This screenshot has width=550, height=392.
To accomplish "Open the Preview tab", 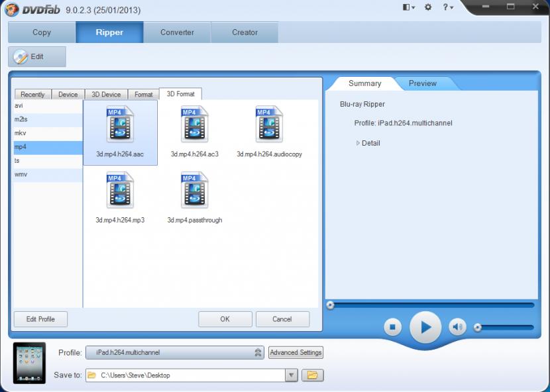I will [422, 83].
